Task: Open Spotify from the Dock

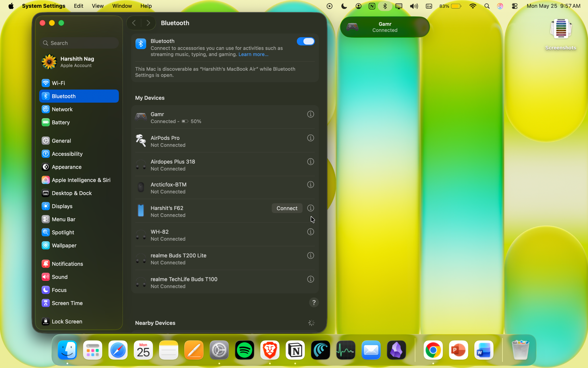Action: coord(245,350)
